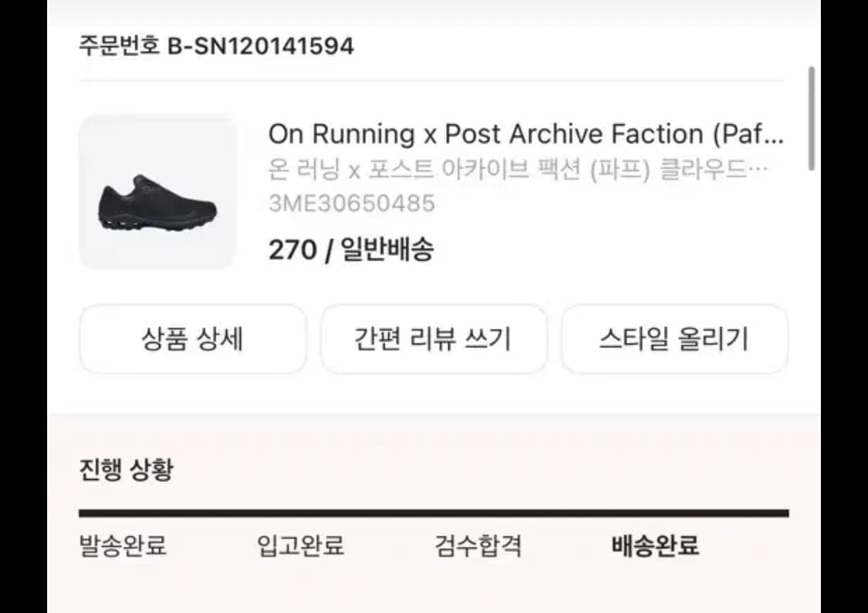The image size is (868, 613).
Task: Click the 진행 상황 progress section header
Action: click(x=123, y=466)
